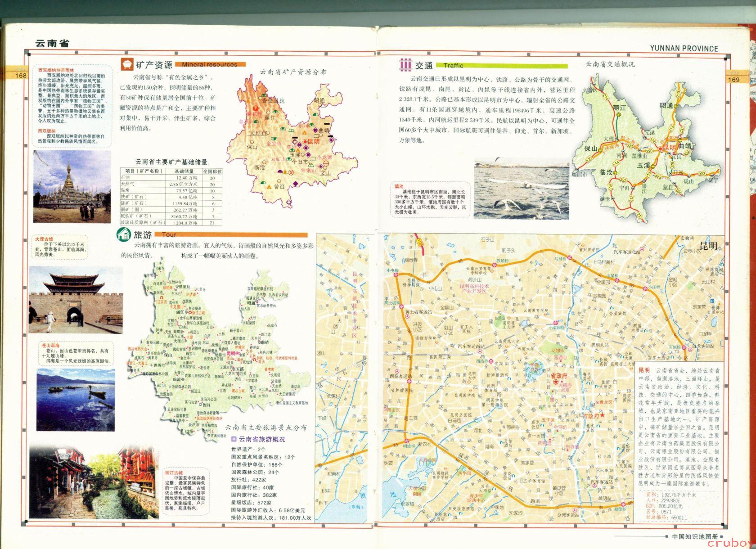This screenshot has height=549, width=756.
Task: Click the orange Tour label bar
Action: tap(231, 234)
